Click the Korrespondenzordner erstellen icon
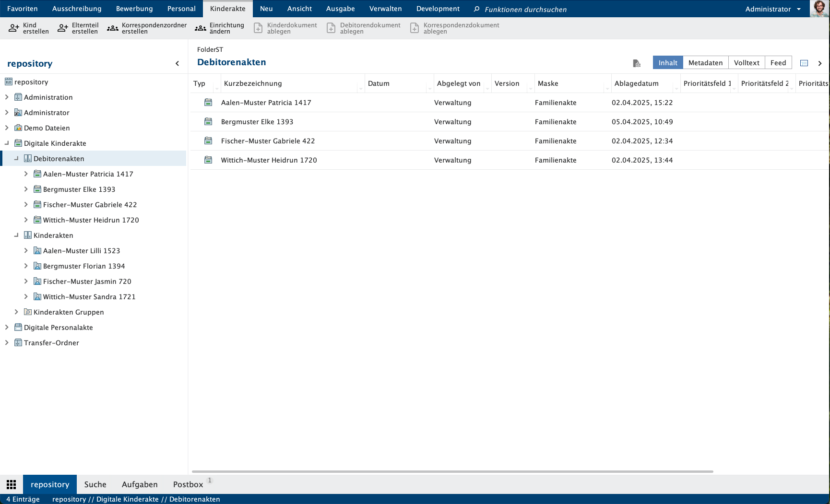This screenshot has height=504, width=830. tap(113, 28)
